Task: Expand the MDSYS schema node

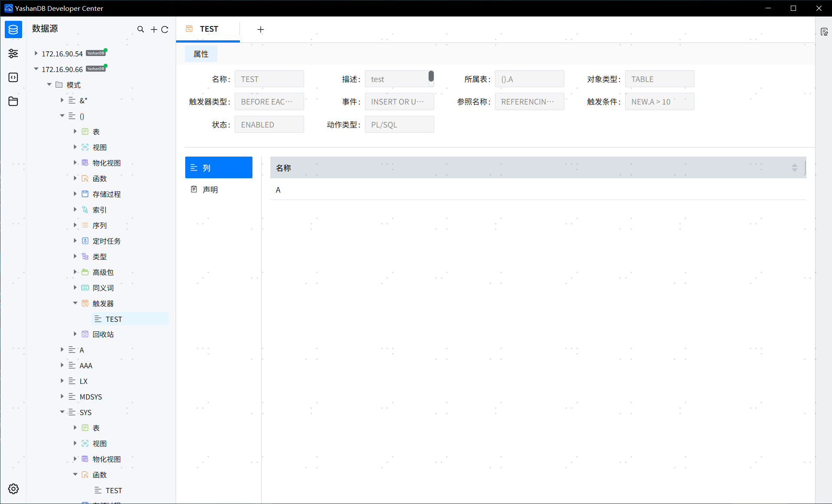Action: [62, 396]
